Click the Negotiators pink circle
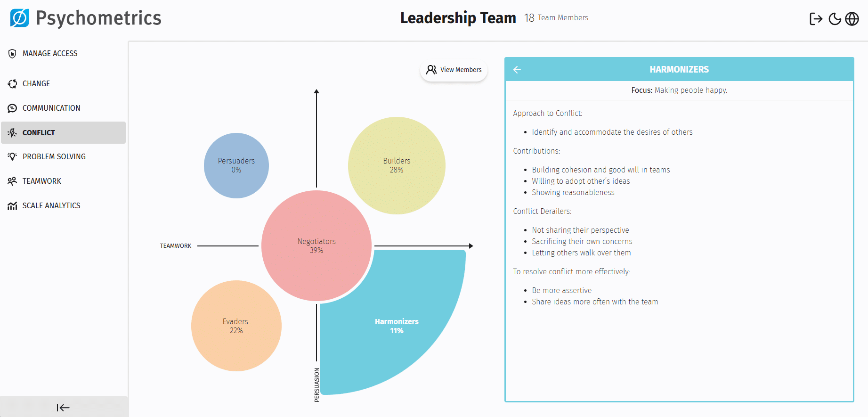This screenshot has width=868, height=417. 316,245
